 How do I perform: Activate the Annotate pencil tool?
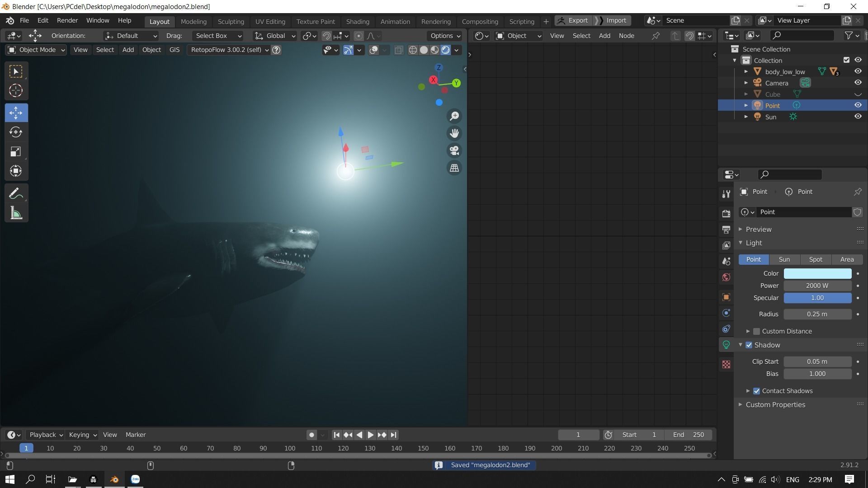pyautogui.click(x=16, y=194)
